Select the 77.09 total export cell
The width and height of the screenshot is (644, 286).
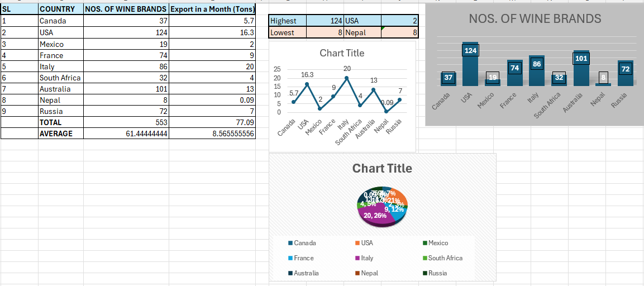point(212,122)
